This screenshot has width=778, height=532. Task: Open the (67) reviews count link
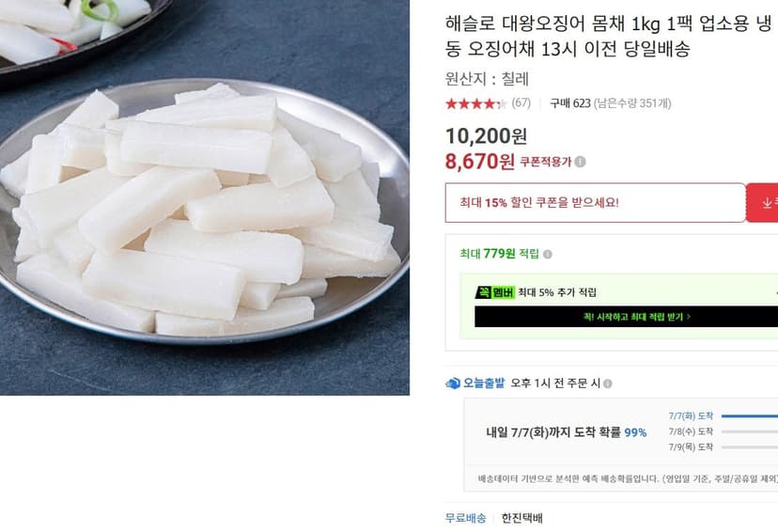click(x=521, y=103)
